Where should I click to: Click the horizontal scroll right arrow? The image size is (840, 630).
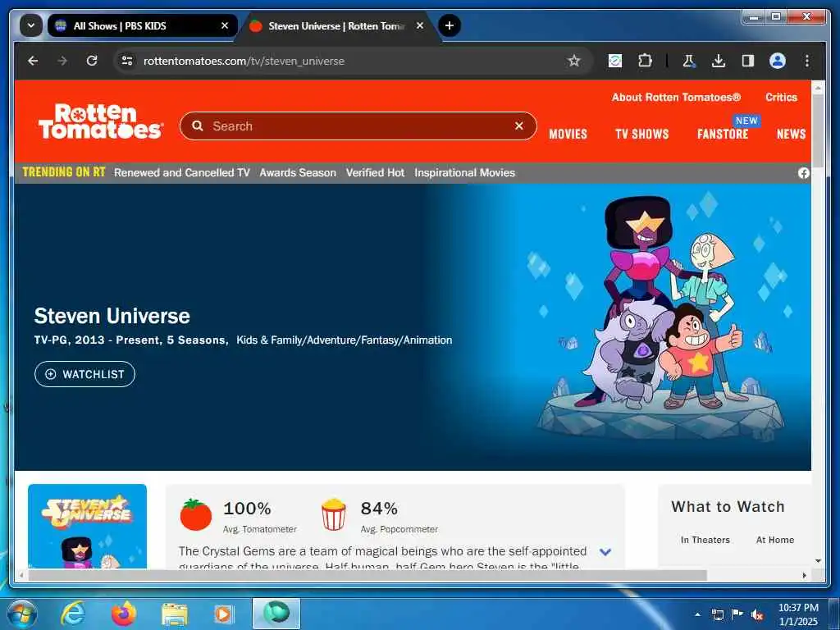[x=804, y=575]
